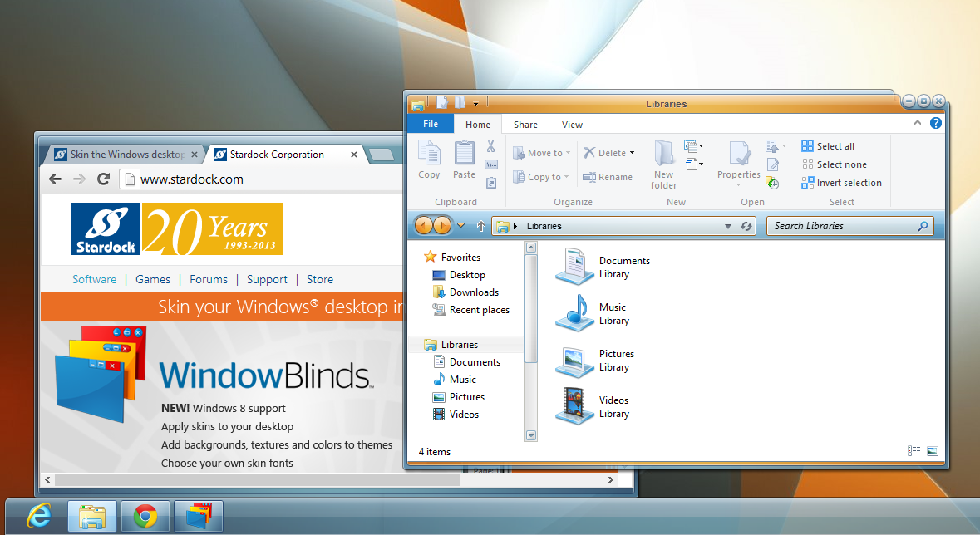Reload the page in Chrome
The width and height of the screenshot is (980, 535).
[x=104, y=179]
